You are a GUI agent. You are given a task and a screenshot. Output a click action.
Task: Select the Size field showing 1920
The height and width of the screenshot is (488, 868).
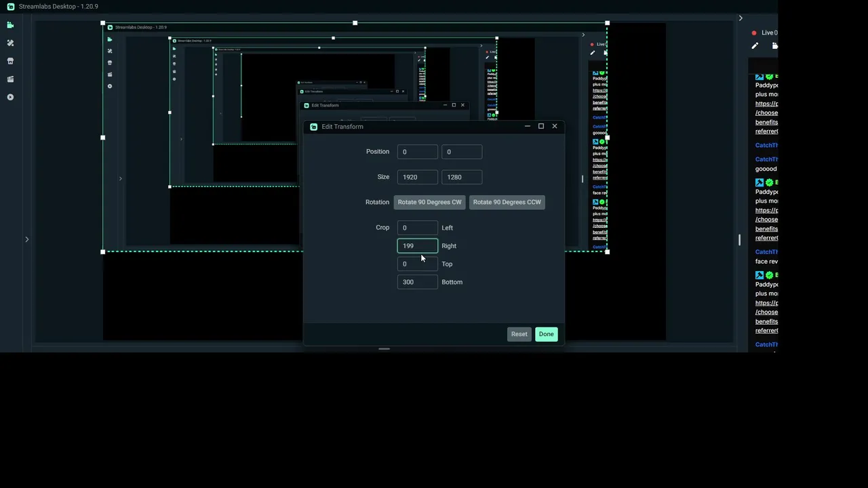tap(418, 177)
